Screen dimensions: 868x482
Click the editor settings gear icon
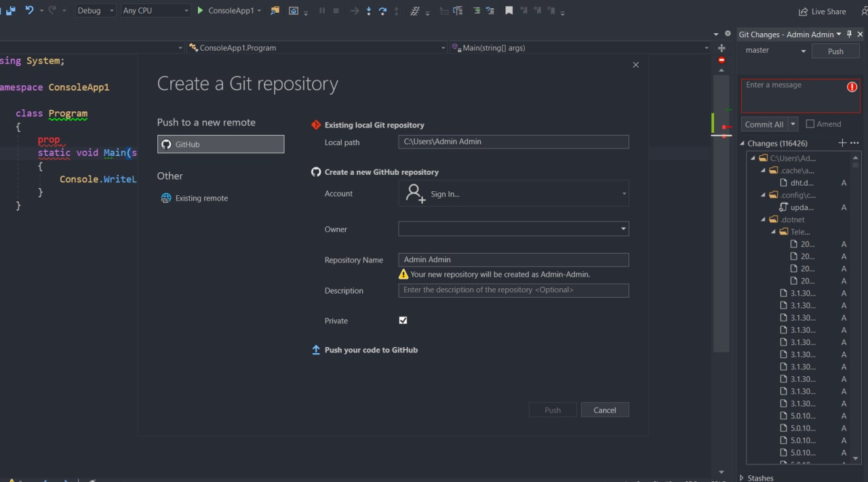pos(728,35)
